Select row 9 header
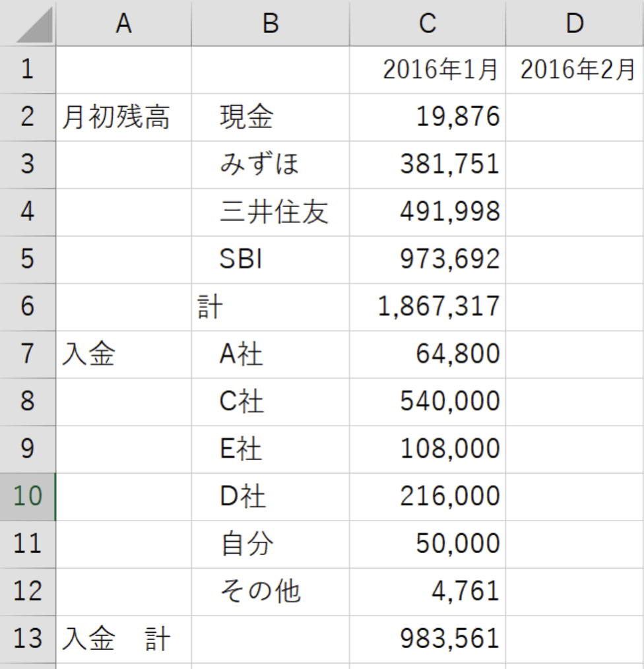 point(28,449)
